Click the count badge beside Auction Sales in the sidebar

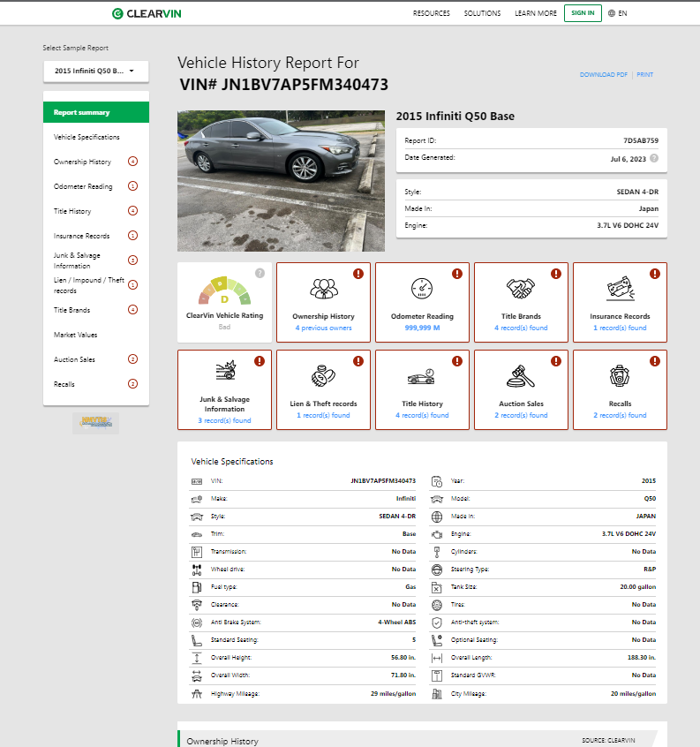point(133,359)
